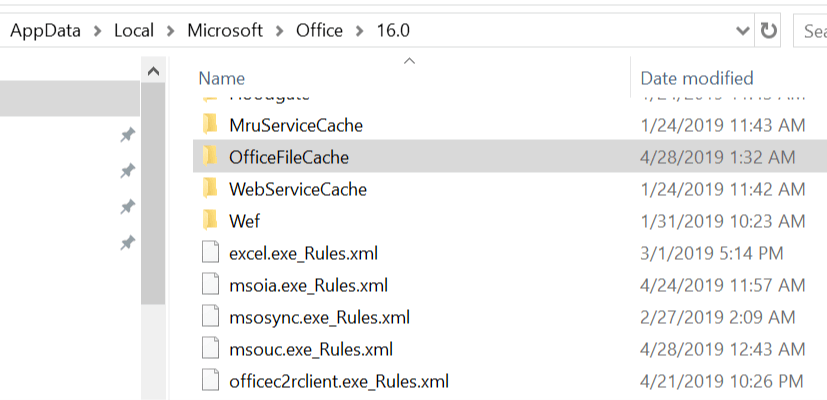Viewport: 827px width, 400px height.
Task: Navigate to Local in the breadcrumb
Action: (x=134, y=30)
